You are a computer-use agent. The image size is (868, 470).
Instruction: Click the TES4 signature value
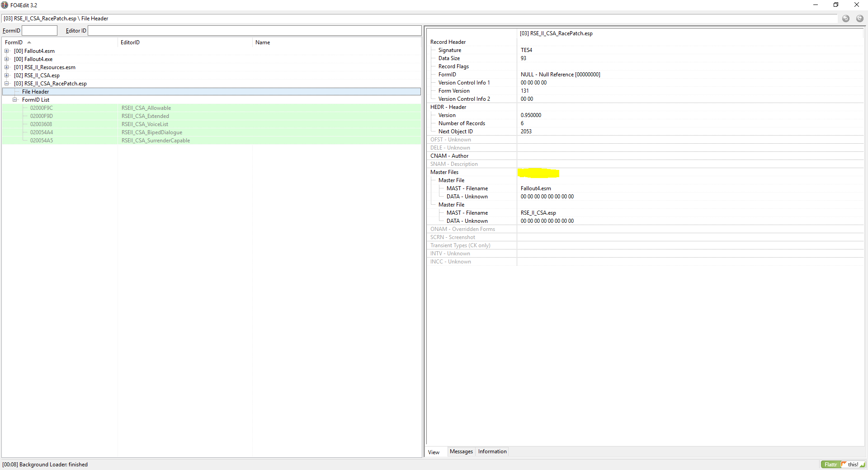coord(526,50)
